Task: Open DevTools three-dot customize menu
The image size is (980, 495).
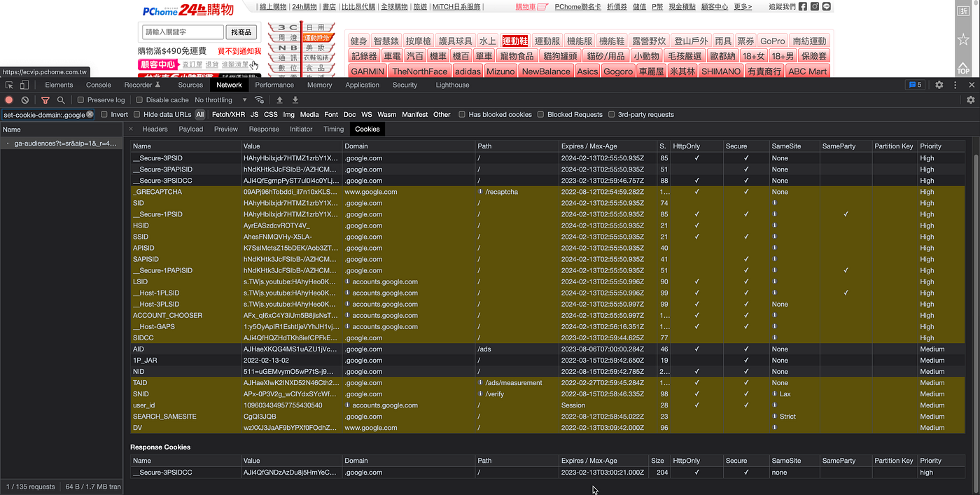Action: [955, 85]
